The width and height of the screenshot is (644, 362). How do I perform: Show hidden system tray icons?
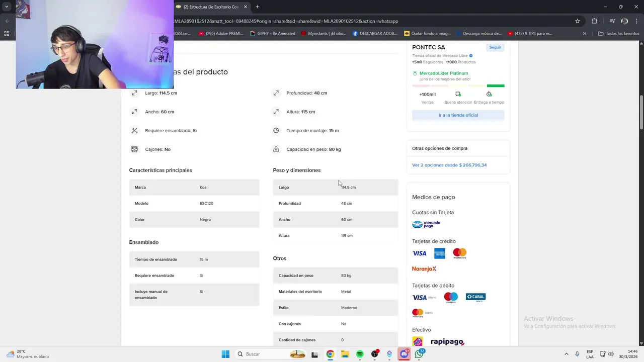(566, 354)
